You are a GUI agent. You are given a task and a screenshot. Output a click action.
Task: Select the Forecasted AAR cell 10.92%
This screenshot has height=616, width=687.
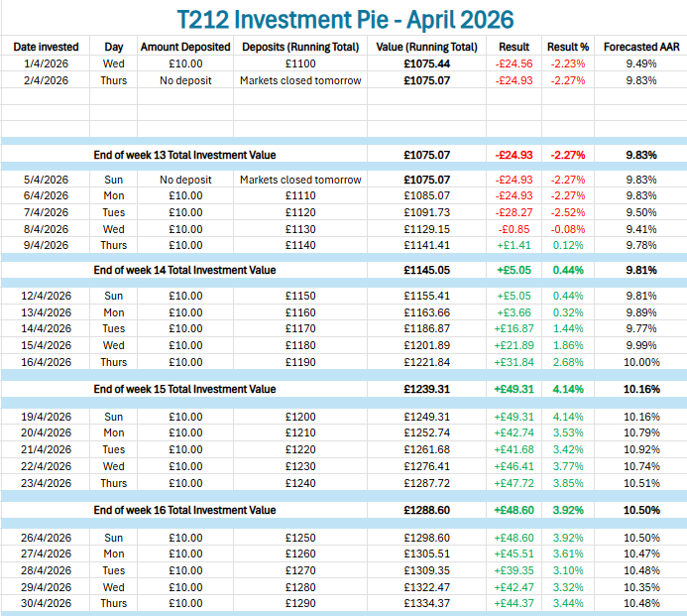point(641,449)
